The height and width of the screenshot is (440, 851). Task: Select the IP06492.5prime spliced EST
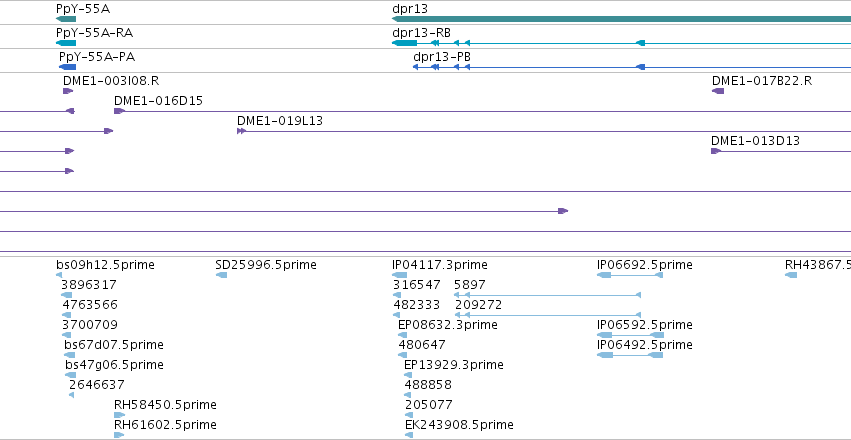tap(630, 355)
